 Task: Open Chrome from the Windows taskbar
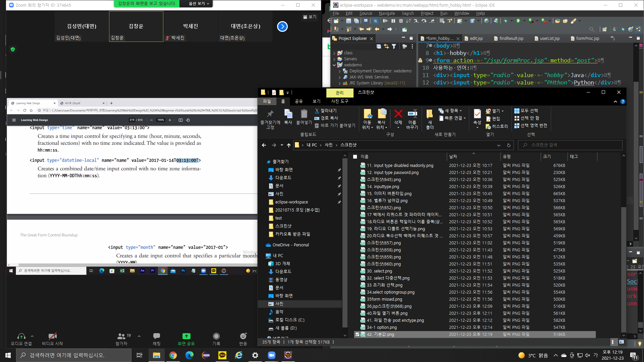173,355
